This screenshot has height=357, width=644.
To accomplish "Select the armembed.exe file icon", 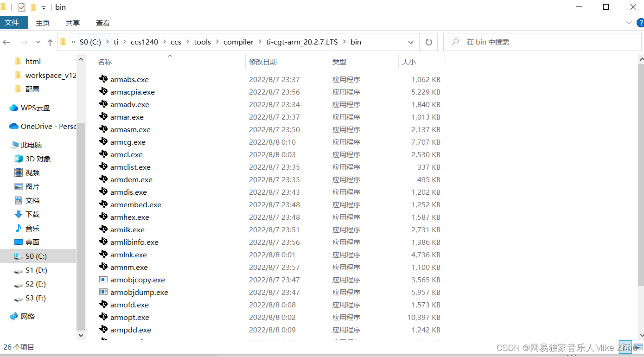I will [103, 204].
